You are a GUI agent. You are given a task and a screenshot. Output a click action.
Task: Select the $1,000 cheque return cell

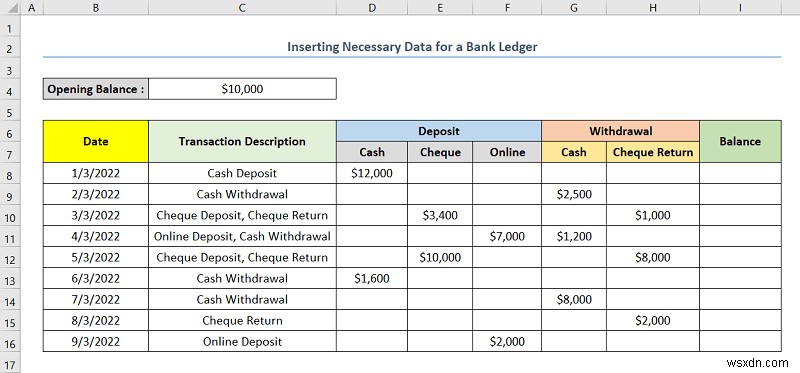(x=653, y=215)
